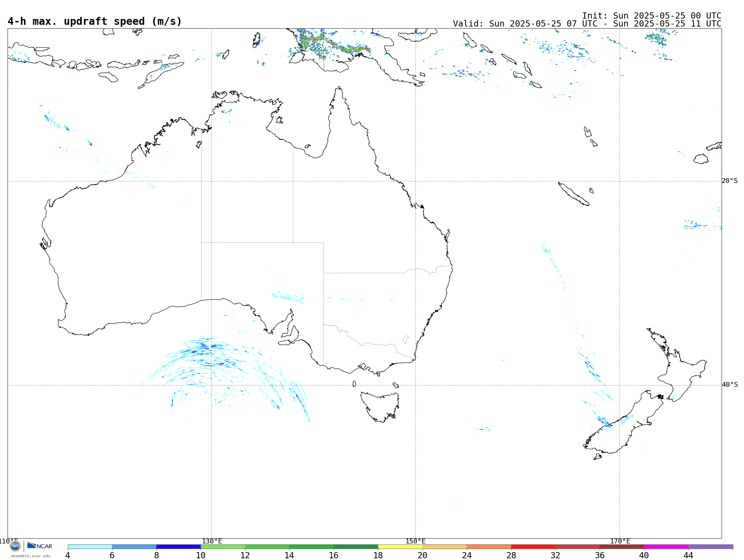
Task: Click New Caledonia island outline
Action: point(573,194)
